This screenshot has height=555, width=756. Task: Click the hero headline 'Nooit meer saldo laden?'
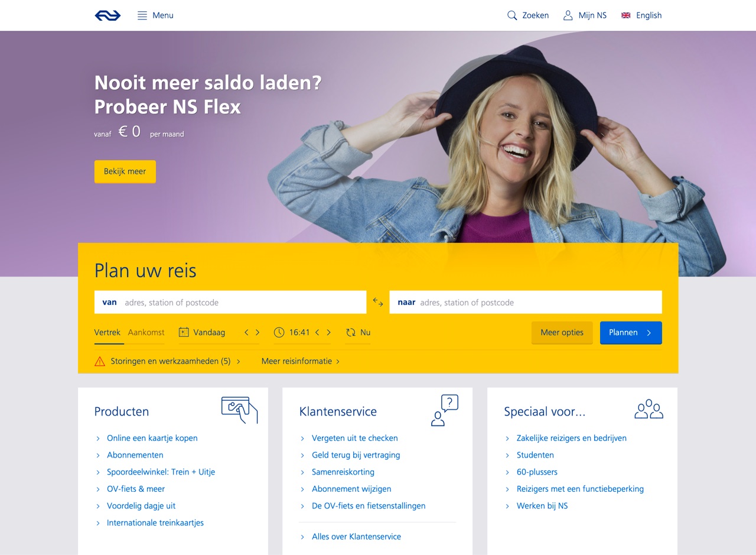click(208, 82)
